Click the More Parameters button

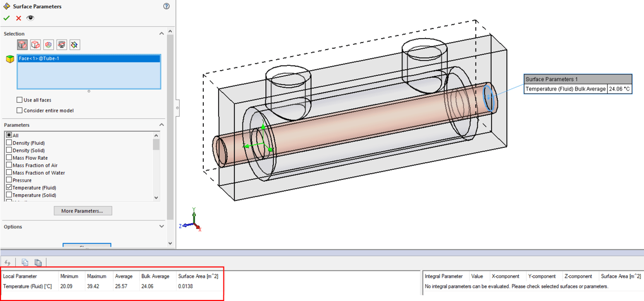(83, 210)
